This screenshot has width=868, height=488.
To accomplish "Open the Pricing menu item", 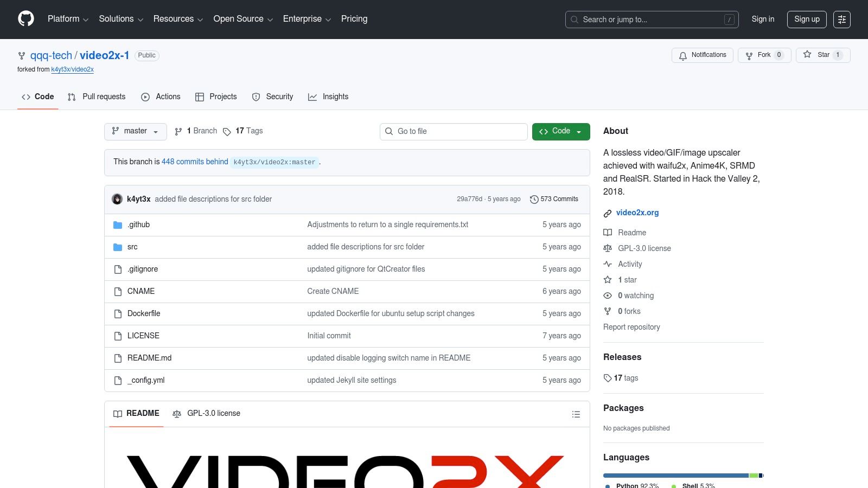I will coord(354,18).
